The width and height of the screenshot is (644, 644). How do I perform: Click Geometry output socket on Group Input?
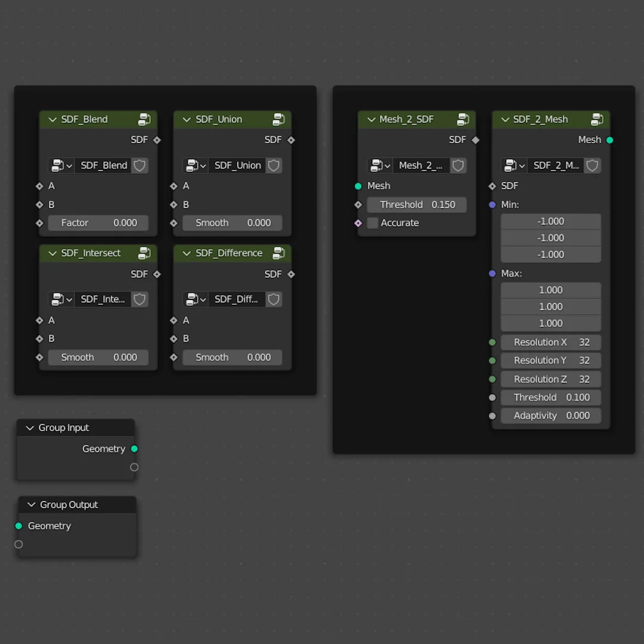(134, 449)
